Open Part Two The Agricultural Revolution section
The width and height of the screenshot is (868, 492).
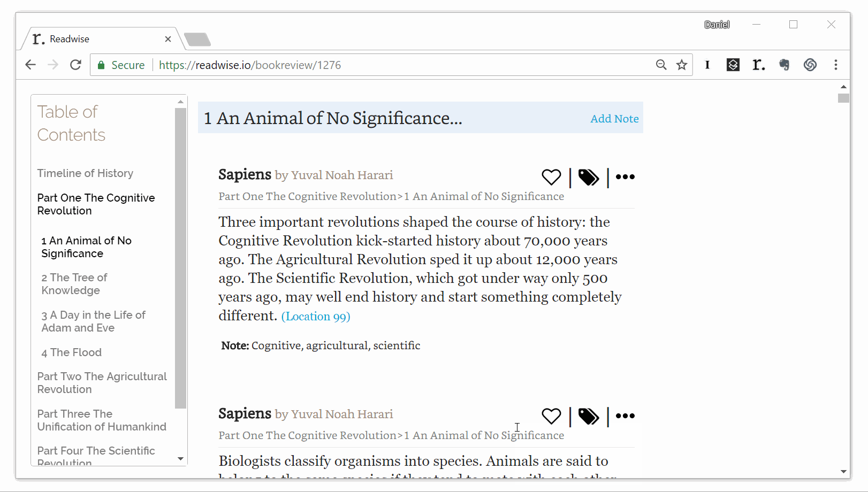pos(102,383)
